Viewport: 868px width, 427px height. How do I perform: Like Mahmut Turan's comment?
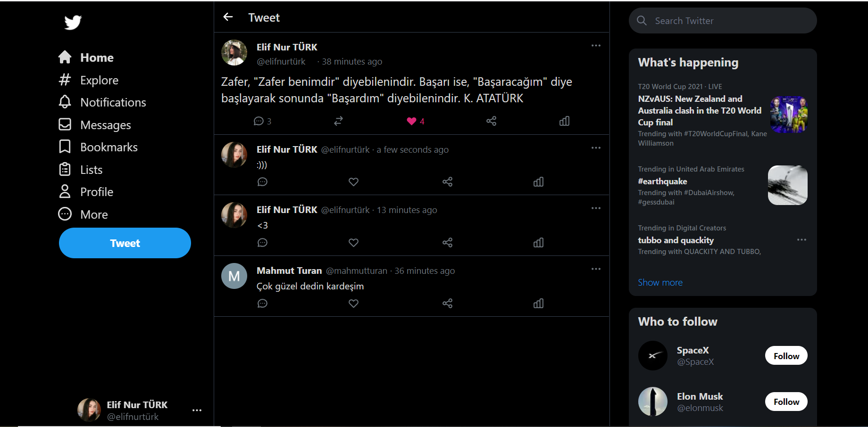pos(353,304)
